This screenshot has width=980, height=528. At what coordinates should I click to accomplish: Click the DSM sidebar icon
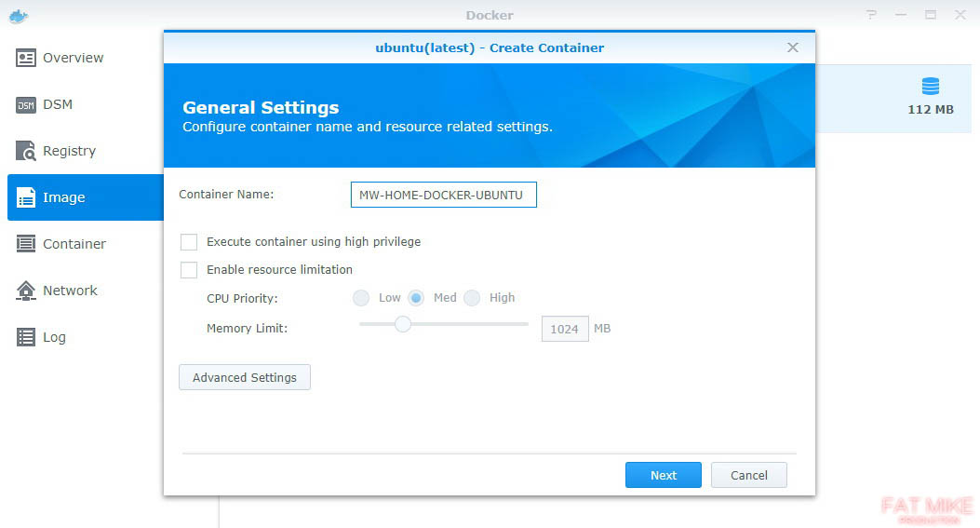coord(26,104)
